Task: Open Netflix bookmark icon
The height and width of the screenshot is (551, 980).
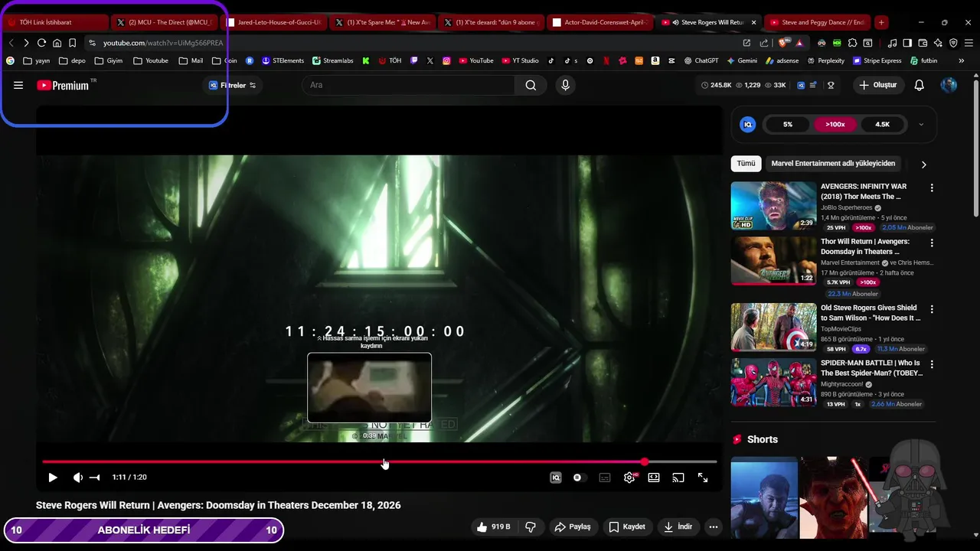Action: click(x=606, y=60)
